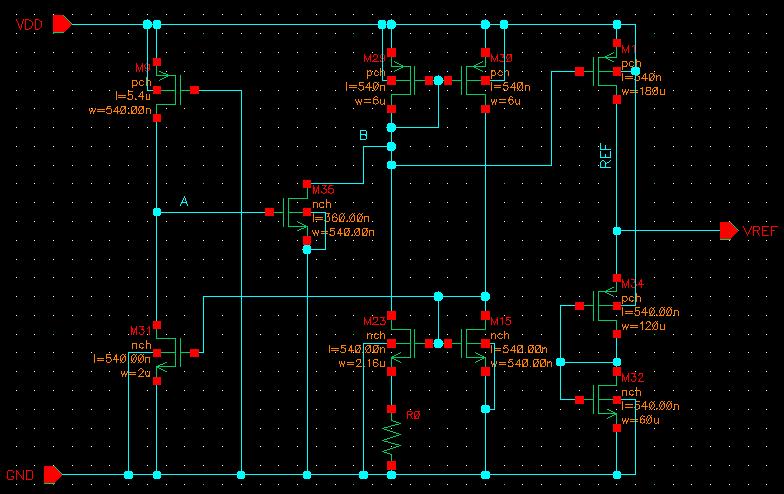Click the l=5.4u parameter of M9

(x=133, y=96)
